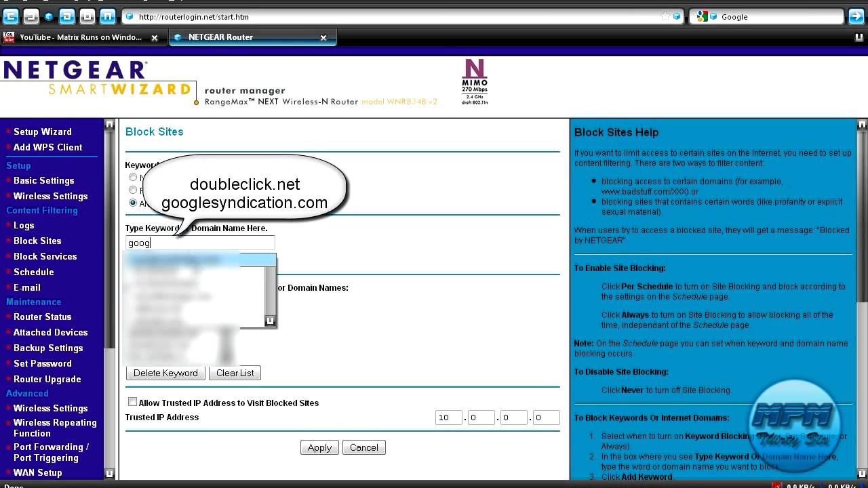
Task: Click the site icon left of the URL
Action: (x=130, y=16)
